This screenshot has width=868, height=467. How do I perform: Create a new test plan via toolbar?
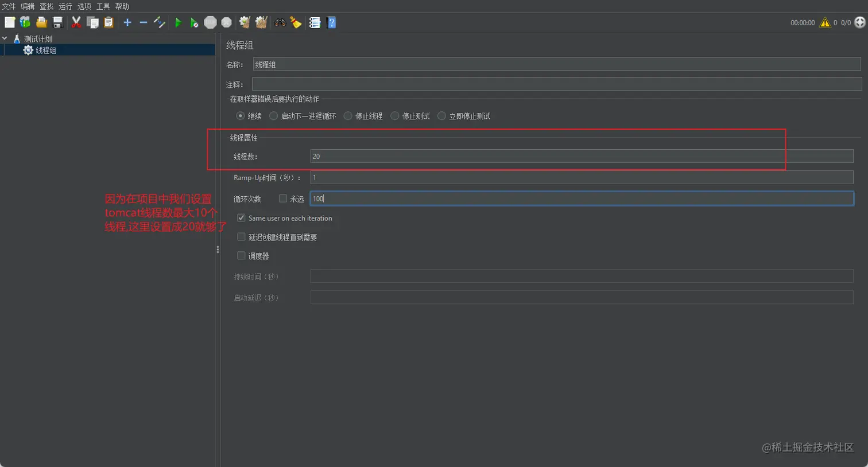(x=10, y=22)
